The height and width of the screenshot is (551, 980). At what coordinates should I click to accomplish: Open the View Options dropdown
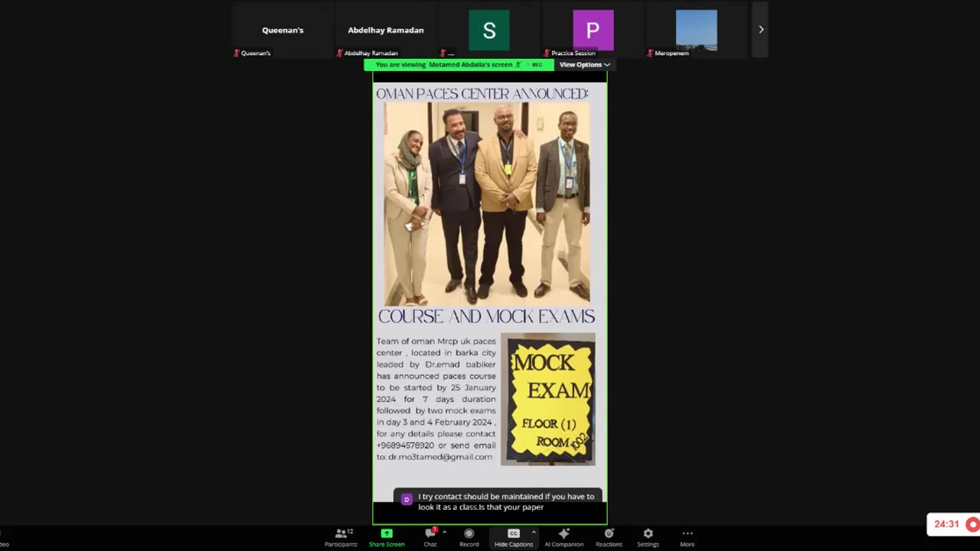coord(585,65)
